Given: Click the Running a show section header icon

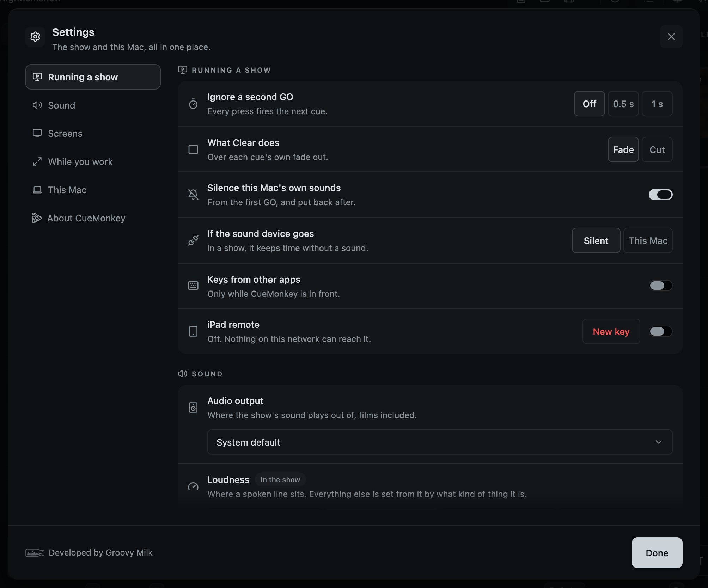Looking at the screenshot, I should [183, 70].
